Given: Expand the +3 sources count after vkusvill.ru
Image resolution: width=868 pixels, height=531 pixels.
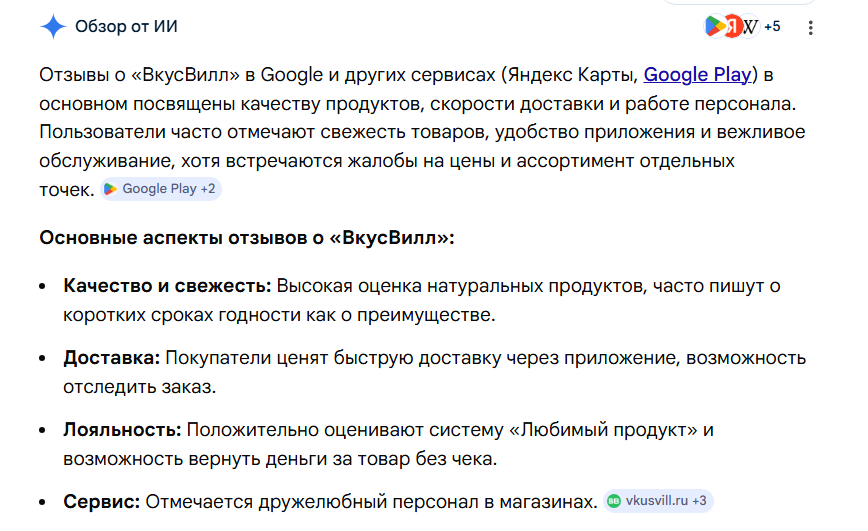Looking at the screenshot, I should coord(699,501).
